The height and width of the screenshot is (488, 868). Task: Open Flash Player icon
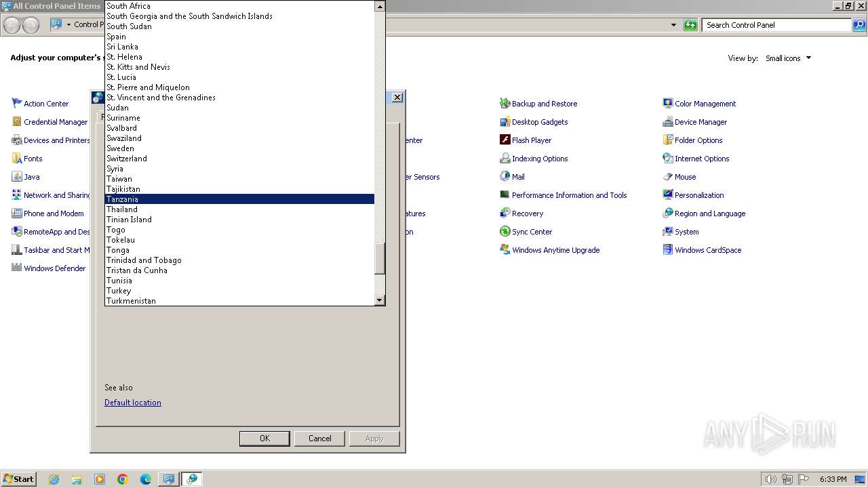tap(505, 140)
